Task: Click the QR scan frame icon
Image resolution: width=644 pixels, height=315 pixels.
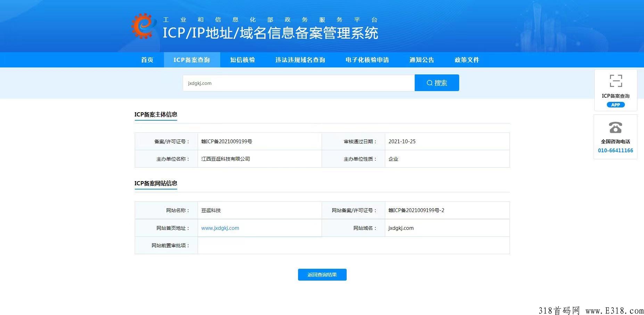Action: point(616,81)
